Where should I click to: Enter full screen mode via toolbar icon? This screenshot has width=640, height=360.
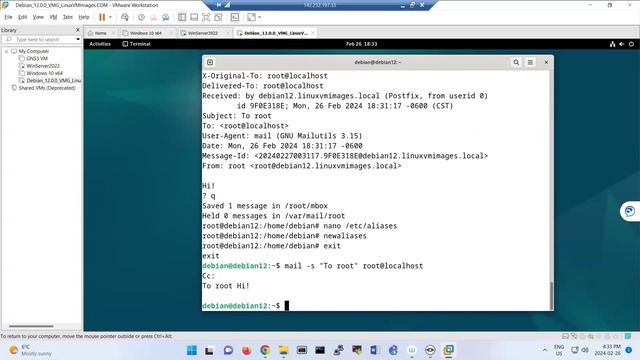206,17
